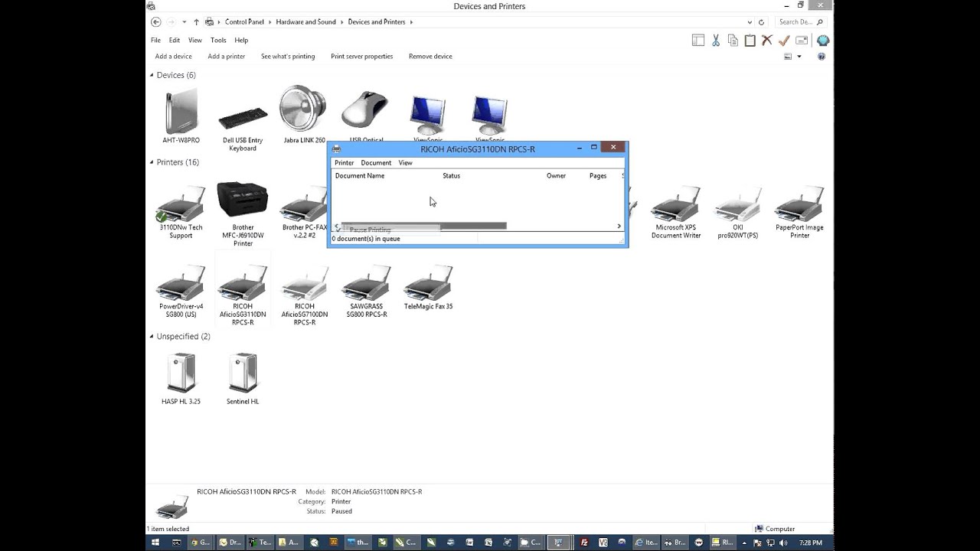Viewport: 980px width, 551px height.
Task: Open the Document menu in RICOH queue window
Action: tap(376, 162)
